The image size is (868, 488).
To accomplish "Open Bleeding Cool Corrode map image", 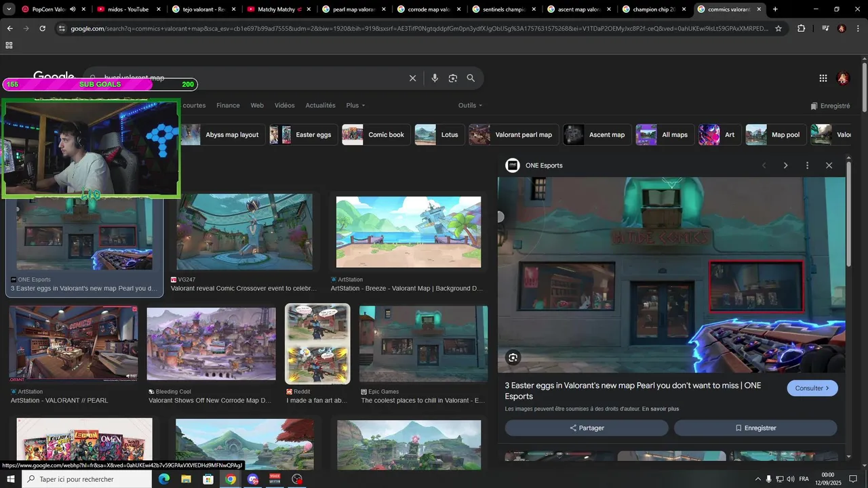I will pos(211,344).
